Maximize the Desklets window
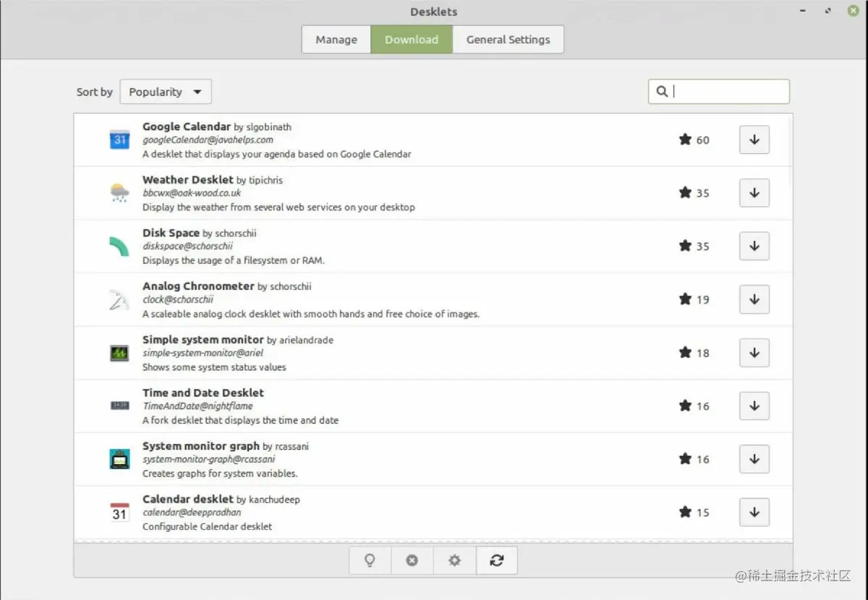The image size is (868, 600). (x=827, y=11)
